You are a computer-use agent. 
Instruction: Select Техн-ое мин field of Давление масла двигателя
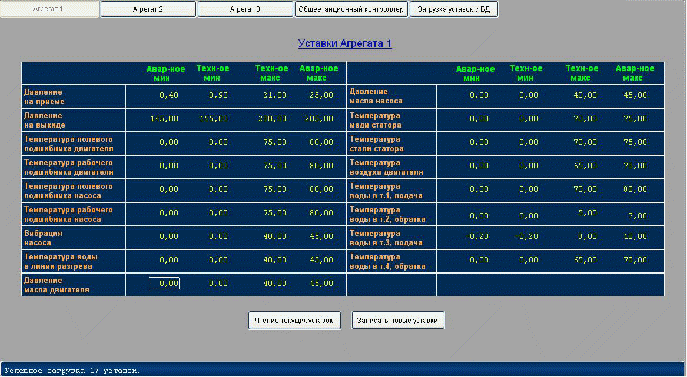tap(214, 284)
